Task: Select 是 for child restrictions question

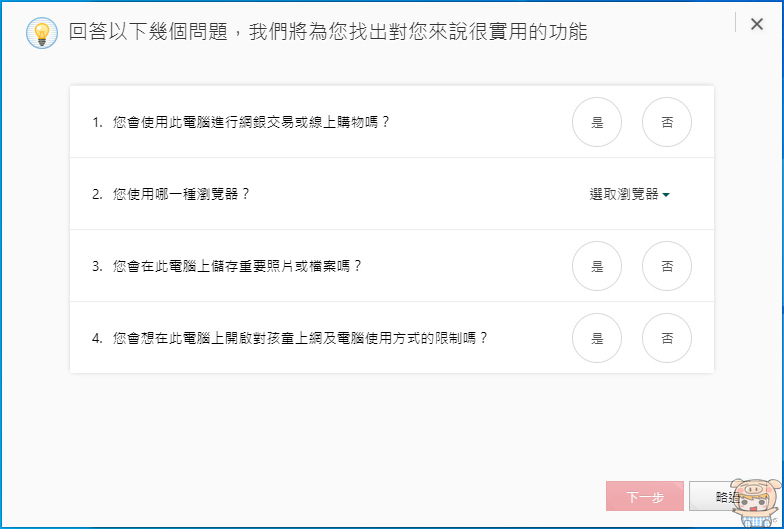Action: [x=597, y=338]
